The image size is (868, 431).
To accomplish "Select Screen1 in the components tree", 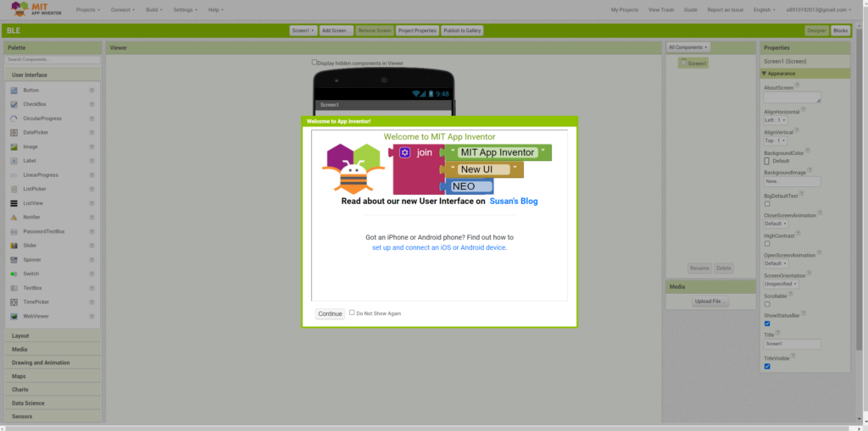I will click(x=693, y=63).
